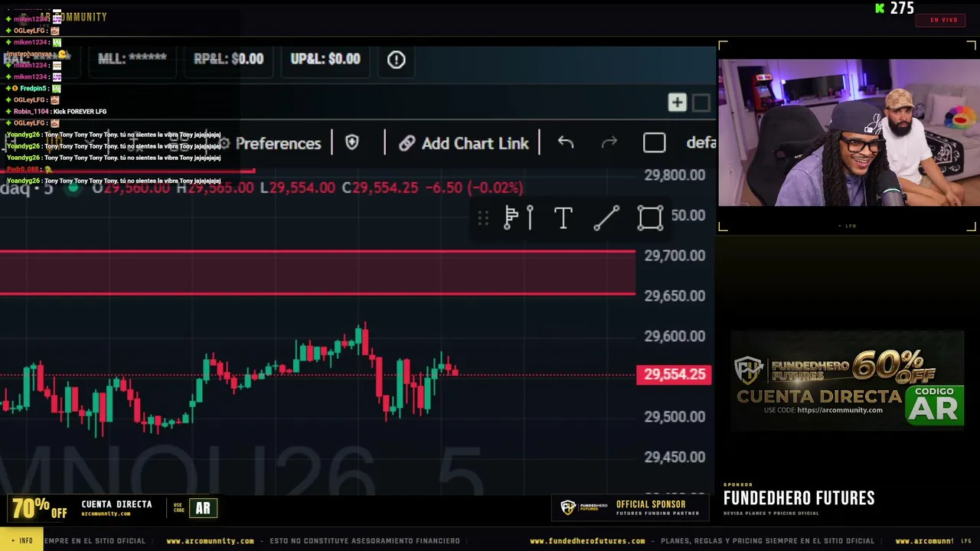Viewport: 980px width, 551px height.
Task: Select the volume profile drawing tool
Action: pyautogui.click(x=518, y=218)
